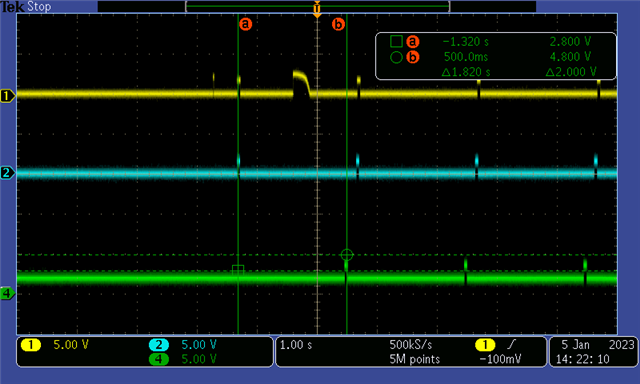Click the square cursor a marker on green trace
Viewport: 640px width, 384px height.
[x=238, y=271]
